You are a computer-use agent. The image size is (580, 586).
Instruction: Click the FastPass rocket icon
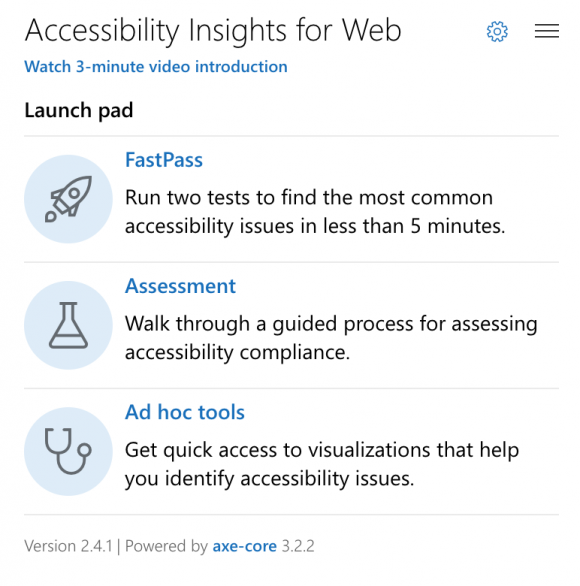point(68,199)
